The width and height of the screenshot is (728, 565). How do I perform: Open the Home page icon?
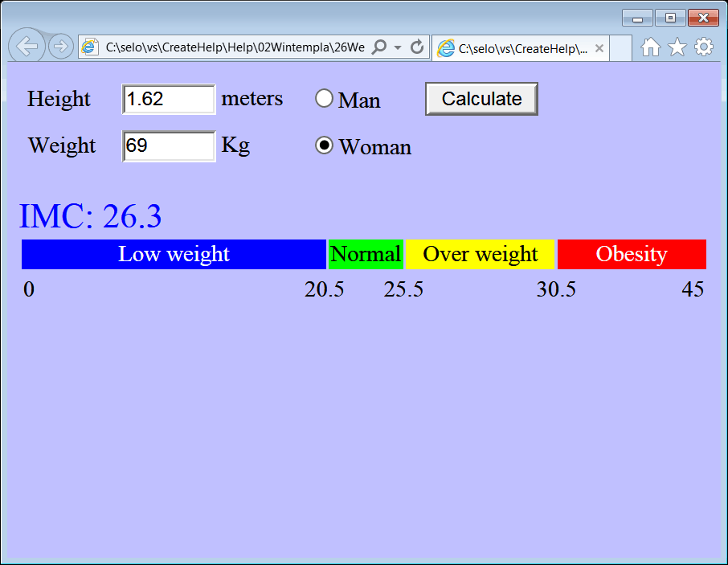click(651, 47)
